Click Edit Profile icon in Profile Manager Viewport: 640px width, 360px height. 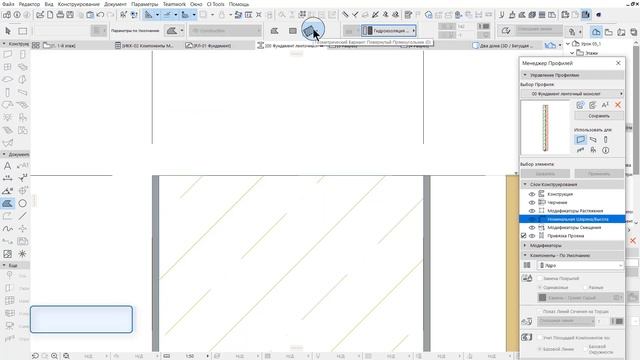point(593,105)
